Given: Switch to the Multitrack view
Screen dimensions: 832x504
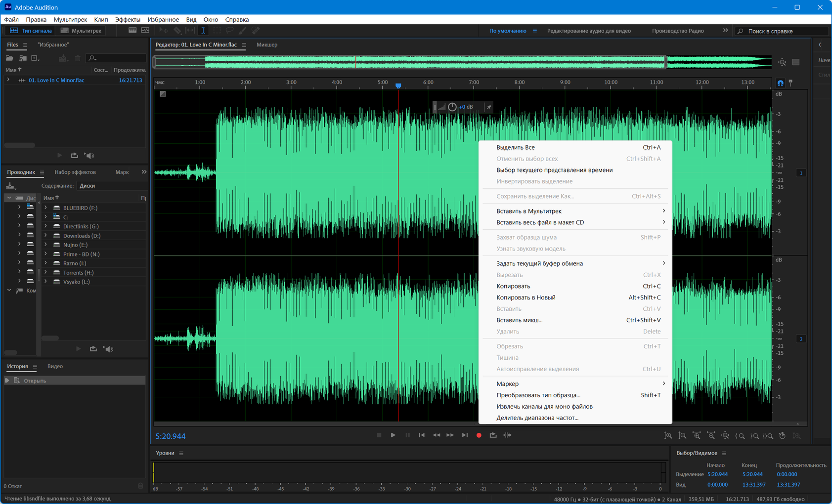Looking at the screenshot, I should 81,31.
